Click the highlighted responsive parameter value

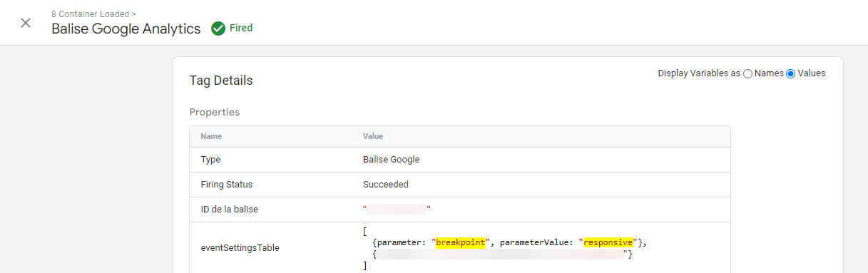608,242
